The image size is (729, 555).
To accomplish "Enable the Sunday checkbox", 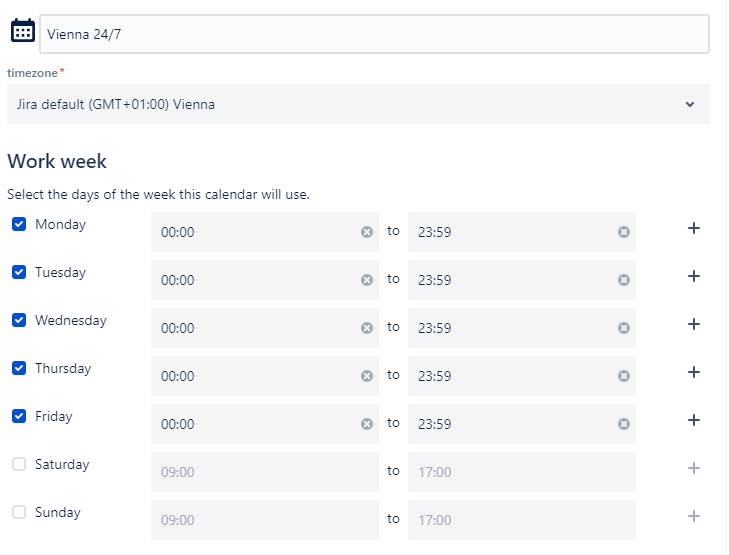I will [x=19, y=512].
